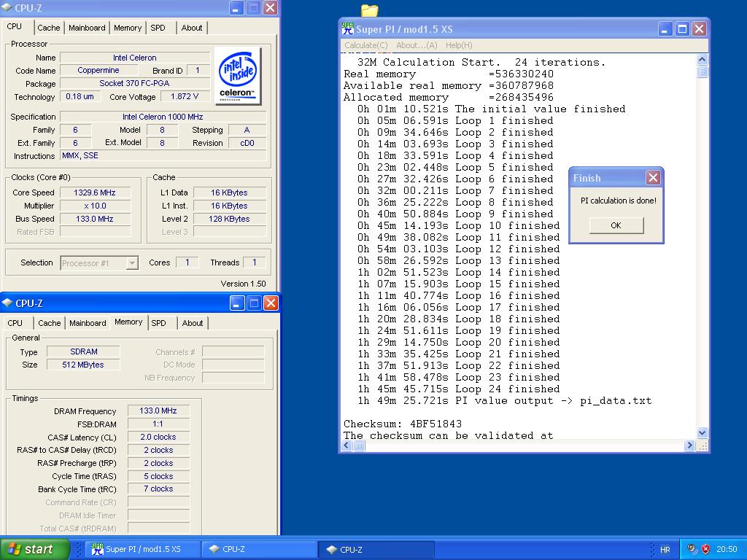Click the Level 2 cache value 128 KBytes

229,219
